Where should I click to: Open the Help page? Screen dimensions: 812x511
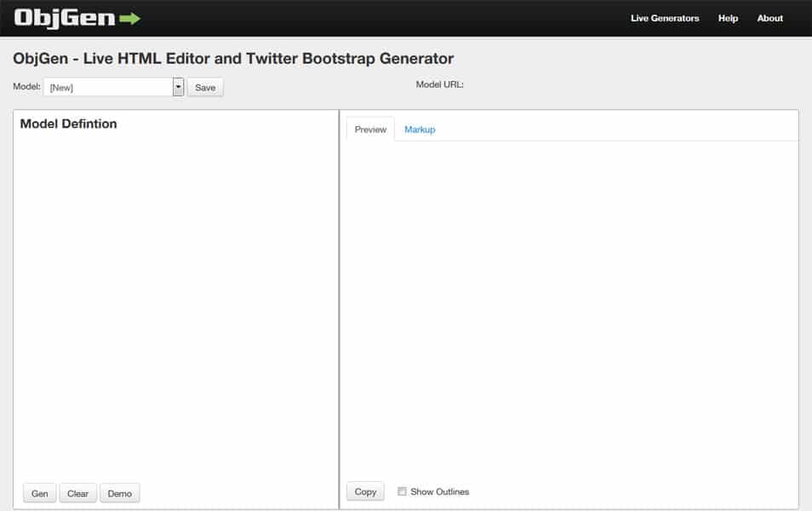pos(728,19)
